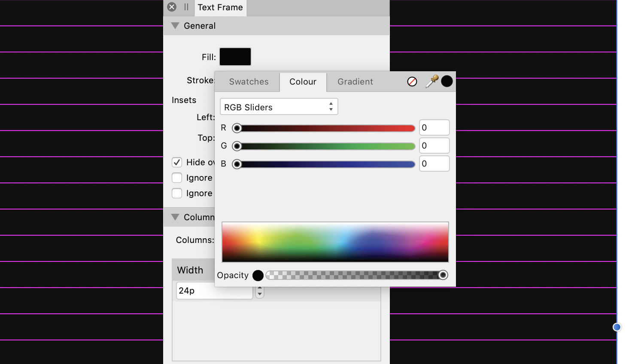Click the current colour preview circle

point(447,81)
